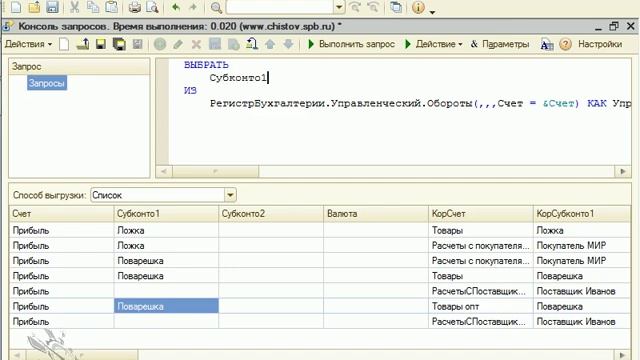640x360 pixels.
Task: Click the load-from-file icon with up arrow
Action: click(83, 44)
